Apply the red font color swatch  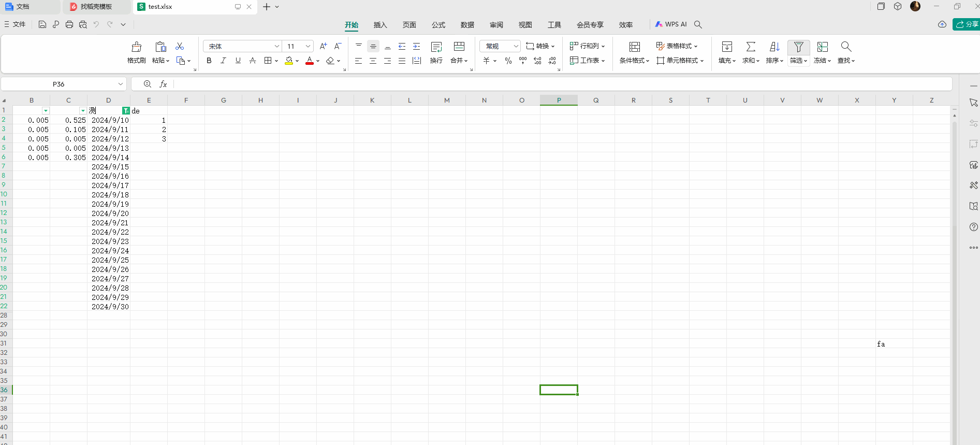pyautogui.click(x=310, y=61)
